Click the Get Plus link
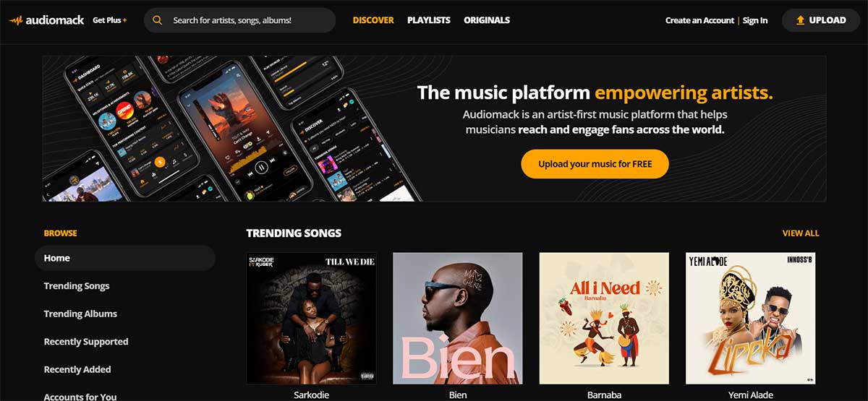The height and width of the screenshot is (401, 868). click(110, 20)
